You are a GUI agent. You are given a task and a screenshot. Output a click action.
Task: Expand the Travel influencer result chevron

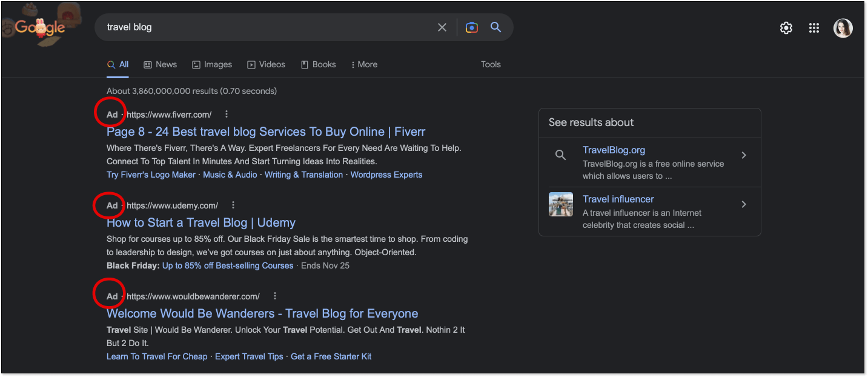(x=744, y=204)
